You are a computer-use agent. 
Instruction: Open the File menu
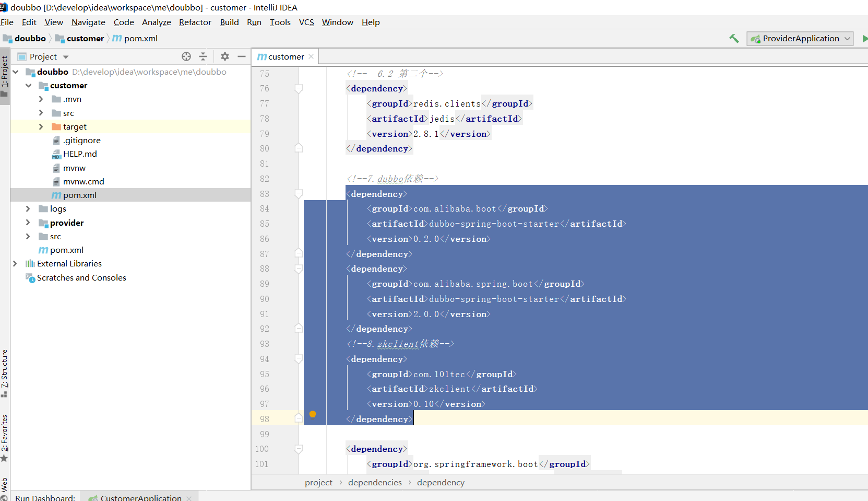pos(7,22)
